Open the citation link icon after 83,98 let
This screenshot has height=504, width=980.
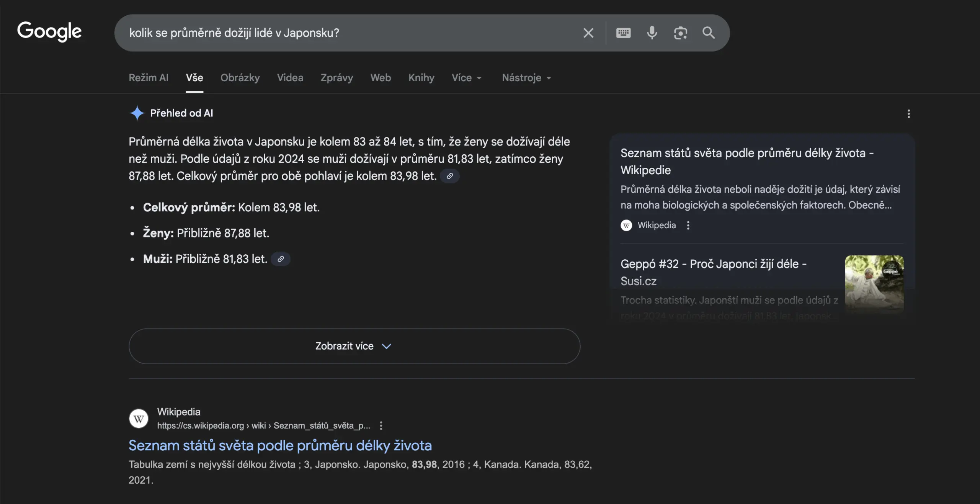click(450, 176)
